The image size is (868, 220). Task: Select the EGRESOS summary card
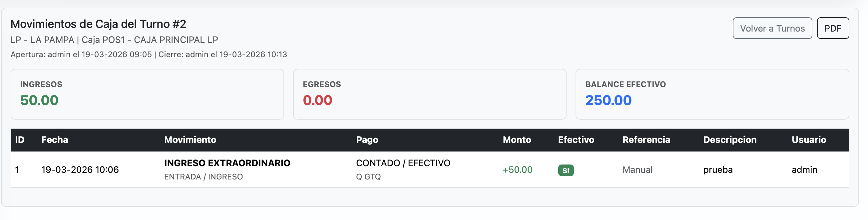point(430,93)
